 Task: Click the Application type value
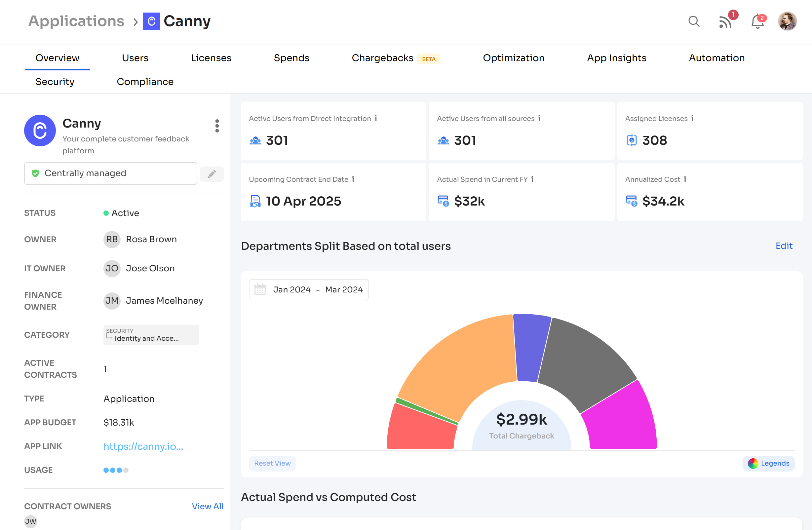(129, 399)
